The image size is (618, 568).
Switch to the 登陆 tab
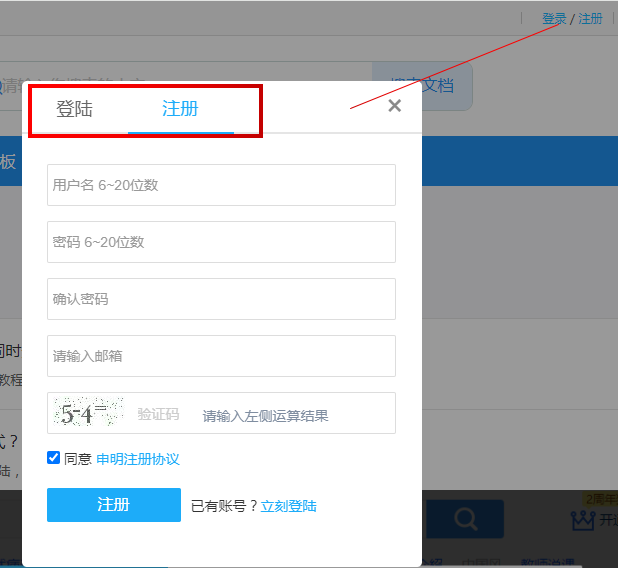(x=74, y=109)
